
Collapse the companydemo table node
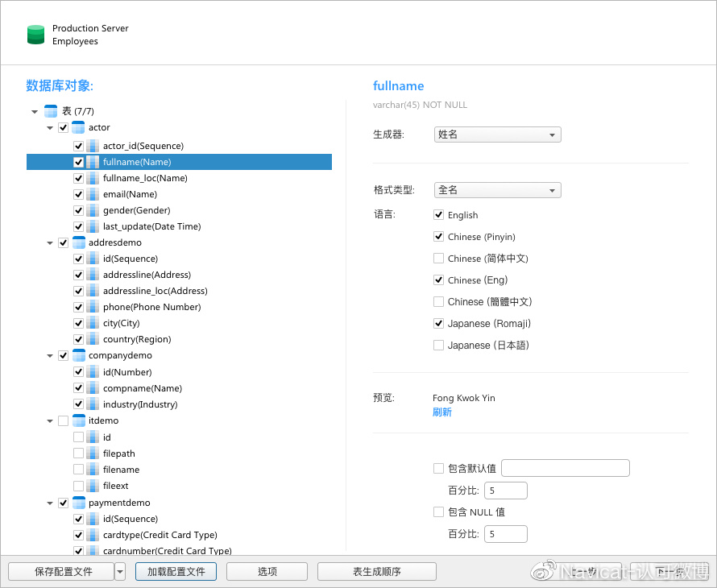pos(50,356)
